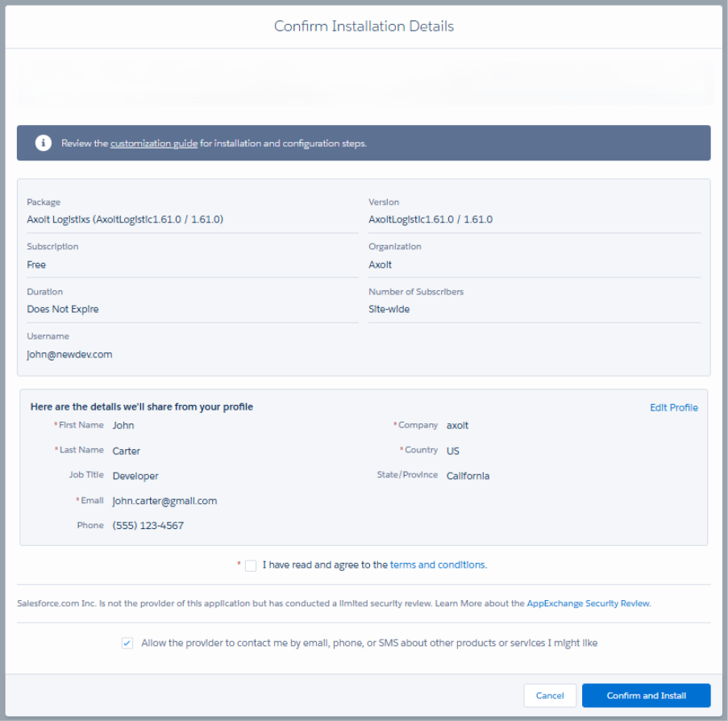Open the customization guide link

click(153, 144)
